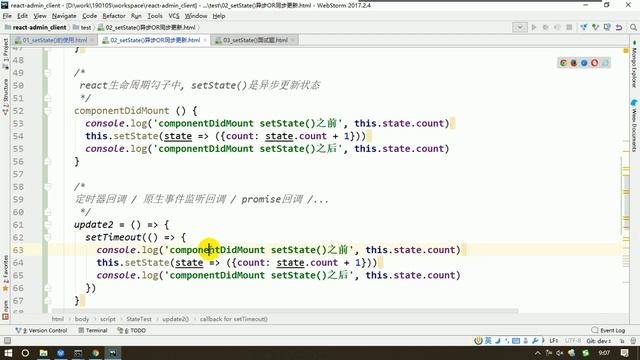Open the Event Log panel

point(608,330)
